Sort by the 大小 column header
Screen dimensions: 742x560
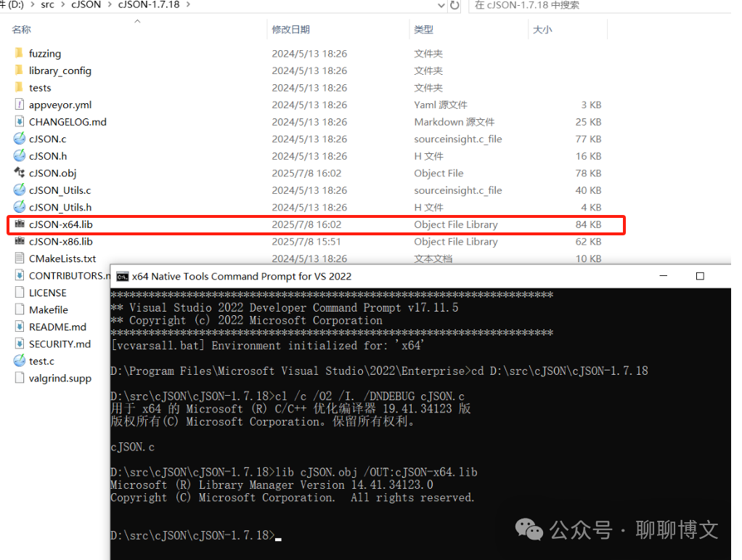pyautogui.click(x=542, y=29)
